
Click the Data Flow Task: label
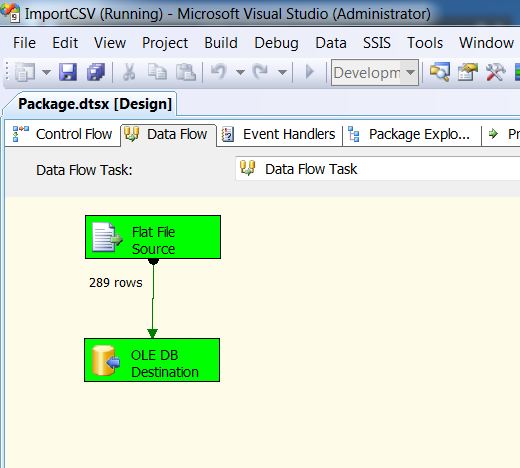[84, 170]
